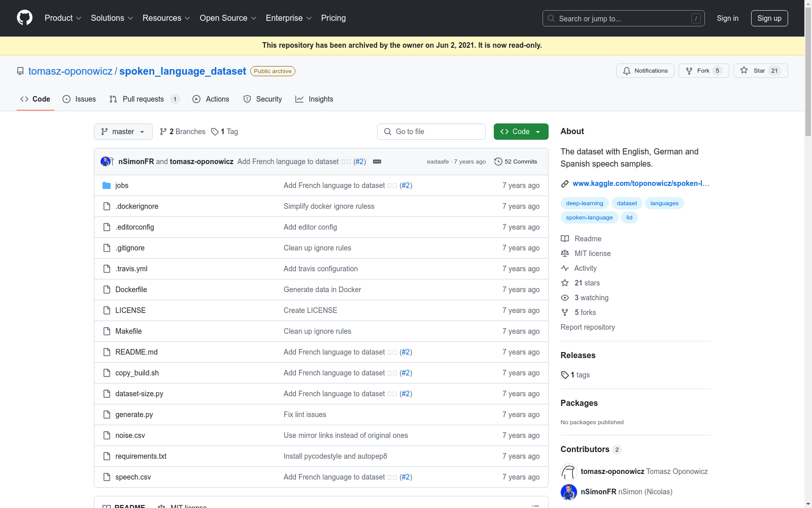Open the Pricing page link

tap(333, 18)
